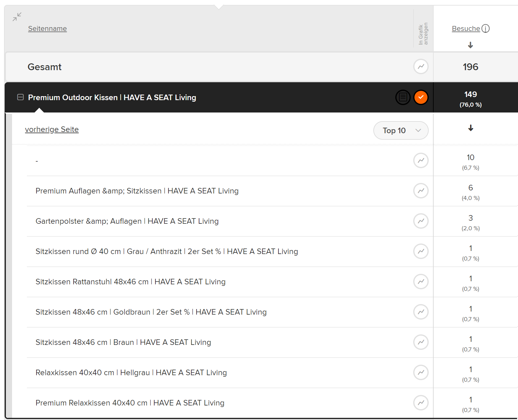
Task: Click the collapse view arrows icon
Action: 17,17
